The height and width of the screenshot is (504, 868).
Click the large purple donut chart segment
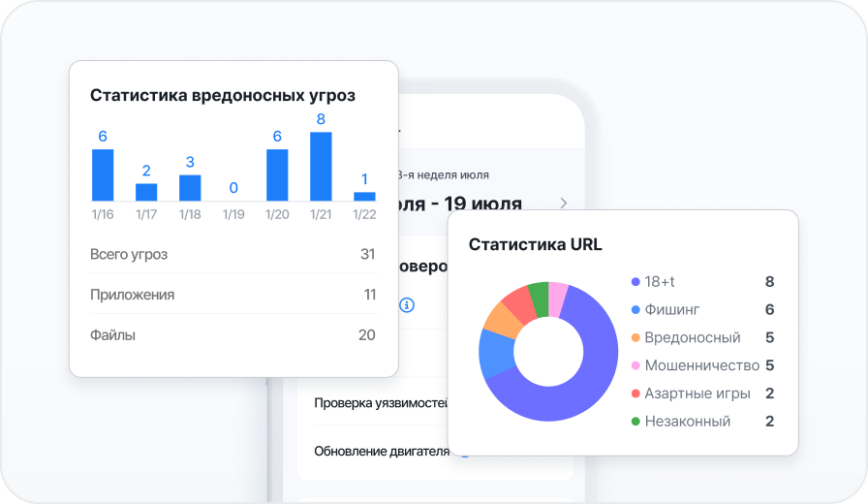[581, 388]
